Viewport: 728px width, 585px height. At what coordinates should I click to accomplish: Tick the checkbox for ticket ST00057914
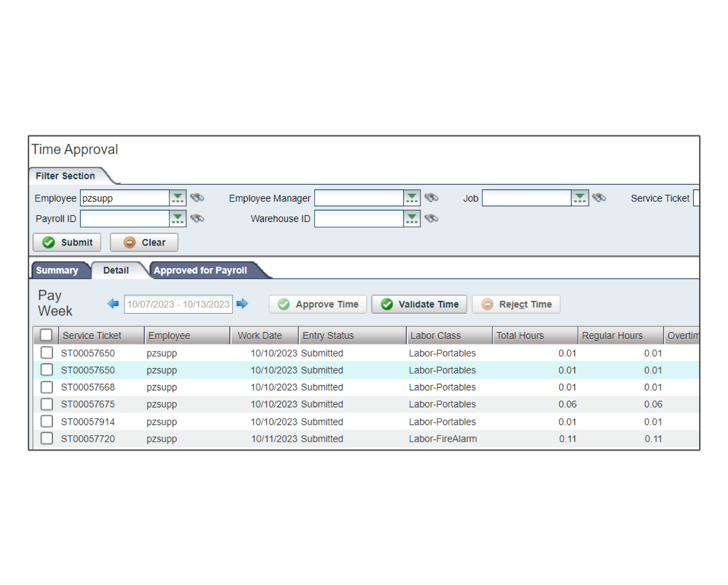tap(47, 421)
